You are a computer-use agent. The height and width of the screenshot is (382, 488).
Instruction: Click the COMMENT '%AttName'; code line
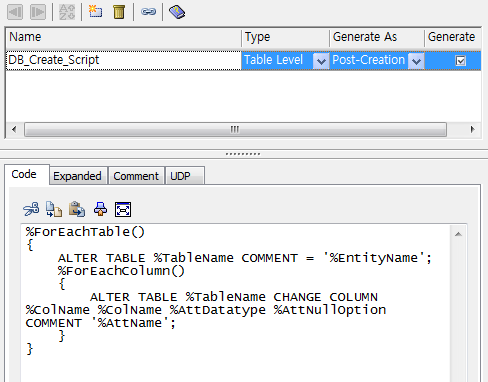pyautogui.click(x=101, y=323)
